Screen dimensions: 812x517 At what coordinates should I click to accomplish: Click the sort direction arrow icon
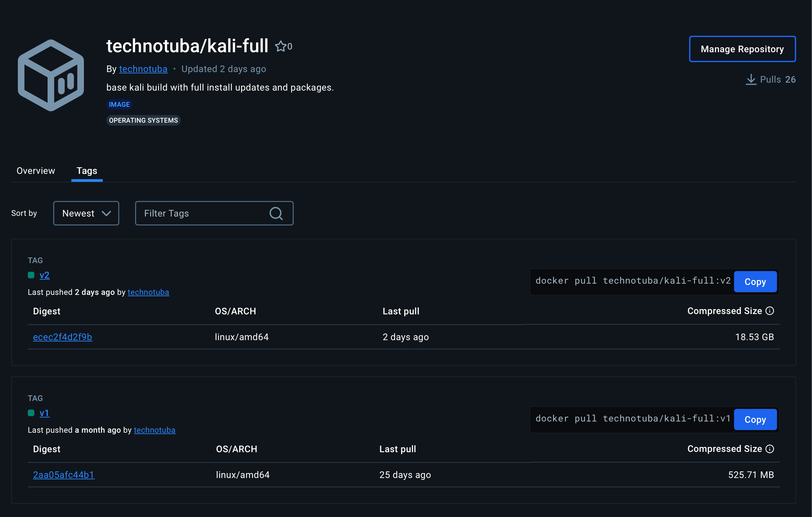click(106, 213)
